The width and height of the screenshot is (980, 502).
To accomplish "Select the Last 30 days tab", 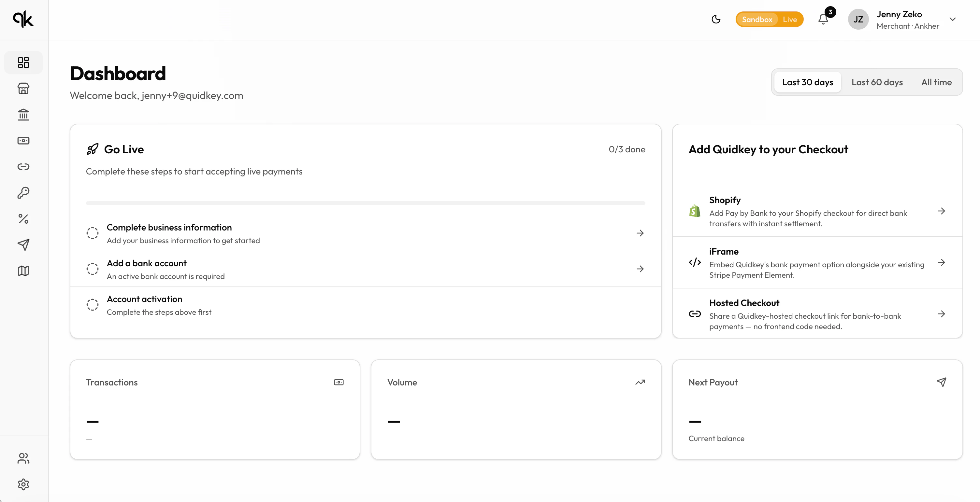I will [x=807, y=82].
